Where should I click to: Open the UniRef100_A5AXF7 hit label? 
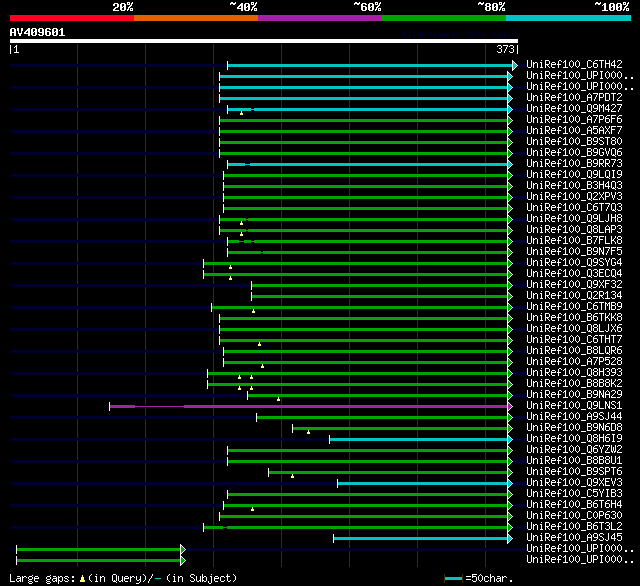tap(574, 131)
